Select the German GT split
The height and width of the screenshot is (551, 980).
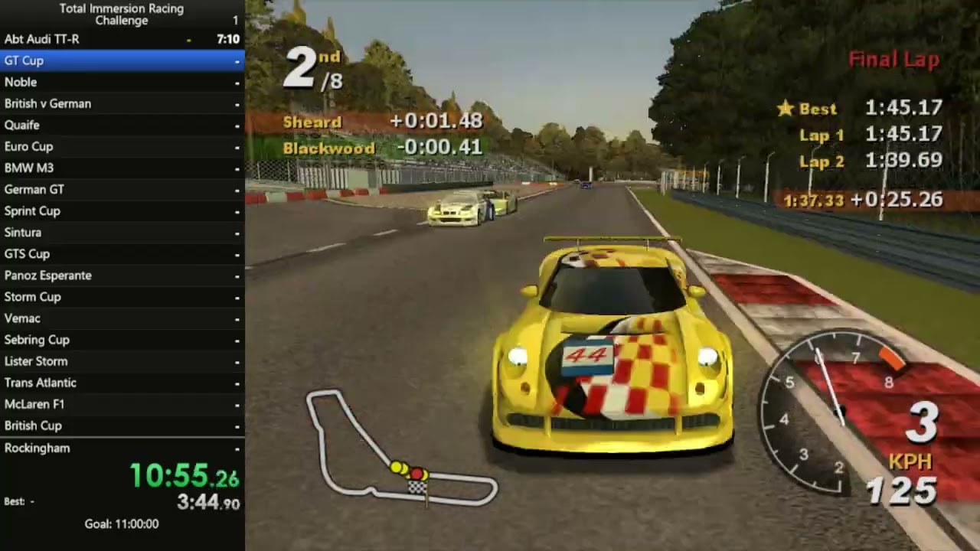122,189
